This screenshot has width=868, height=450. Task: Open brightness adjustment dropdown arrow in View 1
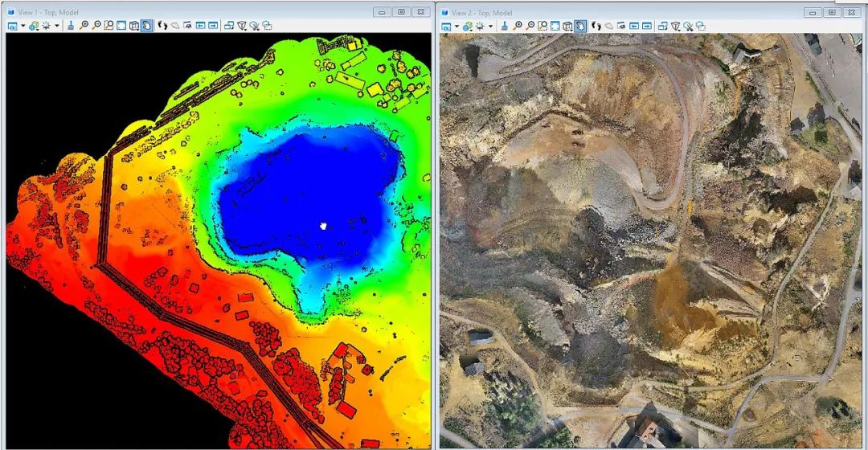57,26
